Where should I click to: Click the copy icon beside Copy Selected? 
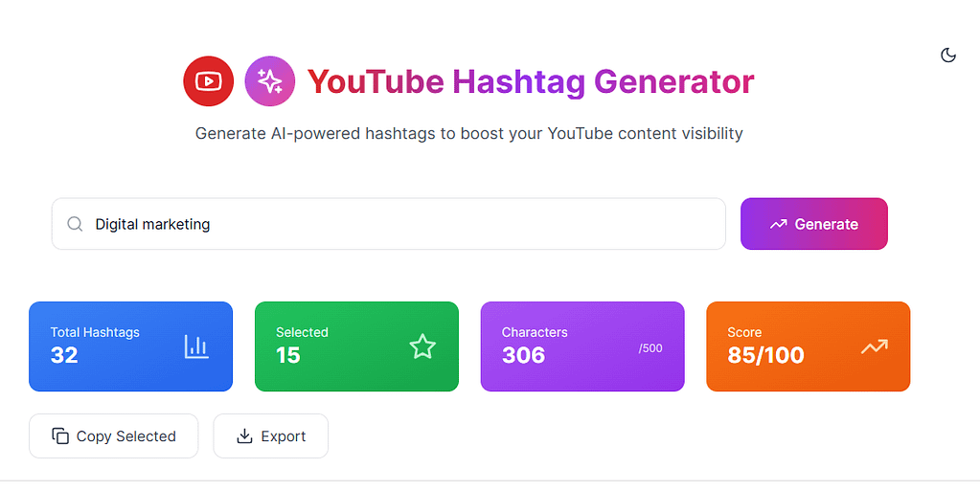coord(60,436)
